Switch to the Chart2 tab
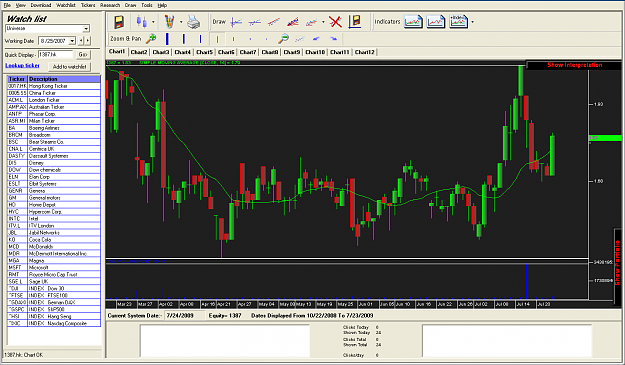 coord(139,52)
